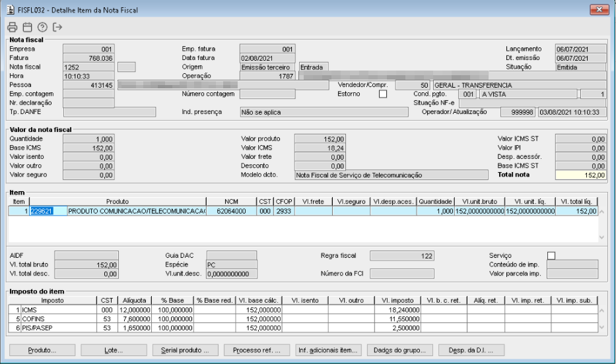The height and width of the screenshot is (364, 616).
Task: Click the printer icon in toolbar
Action: (12, 27)
